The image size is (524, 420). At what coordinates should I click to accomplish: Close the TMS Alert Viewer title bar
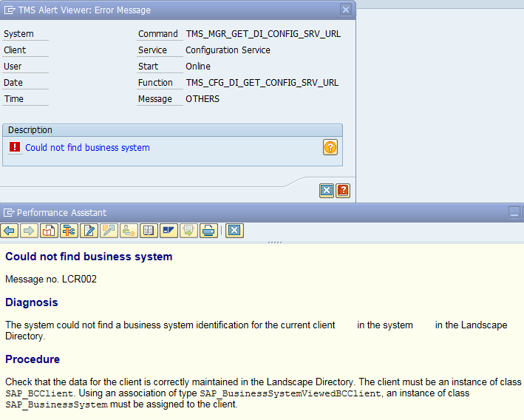pos(346,10)
